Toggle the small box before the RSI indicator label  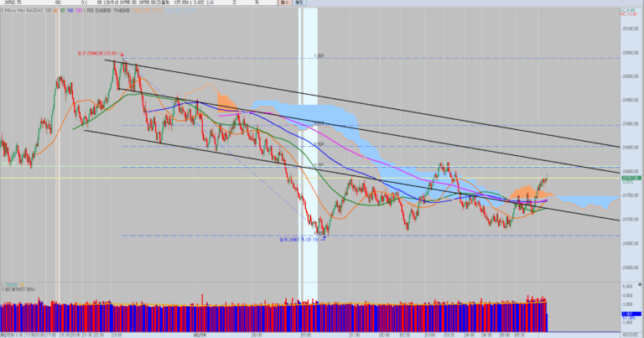click(85, 10)
